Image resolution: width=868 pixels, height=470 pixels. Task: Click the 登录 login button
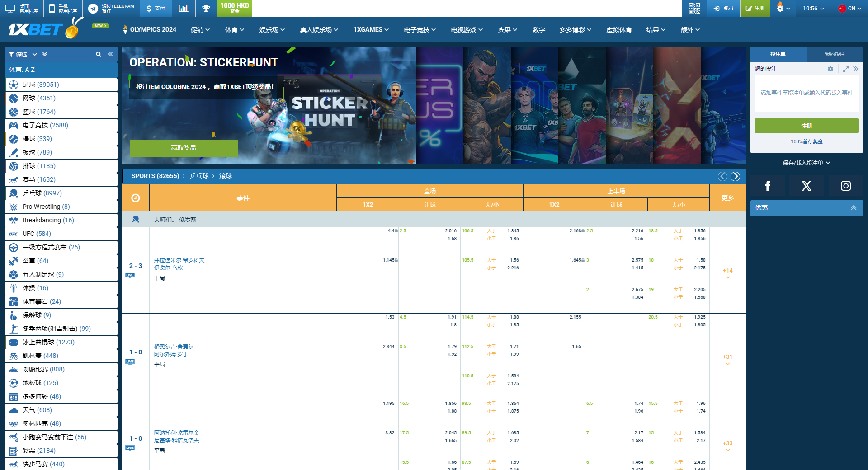(x=723, y=8)
